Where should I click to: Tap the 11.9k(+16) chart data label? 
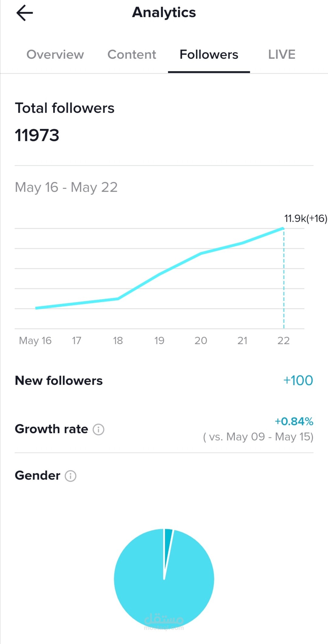coord(306,219)
